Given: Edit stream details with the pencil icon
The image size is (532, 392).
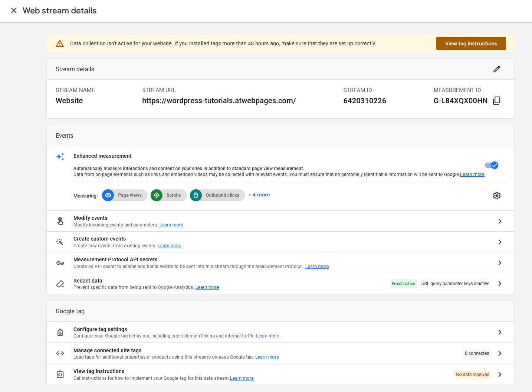Looking at the screenshot, I should 497,69.
